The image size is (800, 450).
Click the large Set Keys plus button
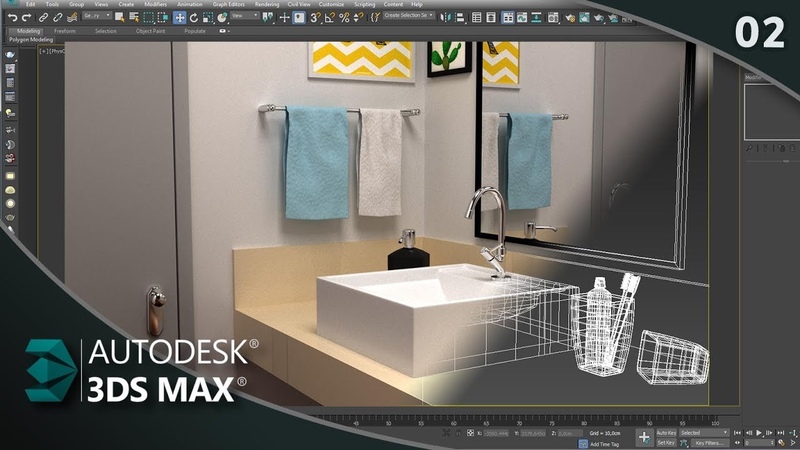(644, 438)
